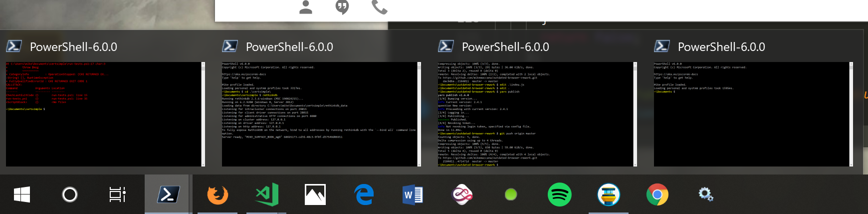The image size is (868, 214).
Task: Launch Google Chrome from taskbar
Action: click(x=657, y=194)
